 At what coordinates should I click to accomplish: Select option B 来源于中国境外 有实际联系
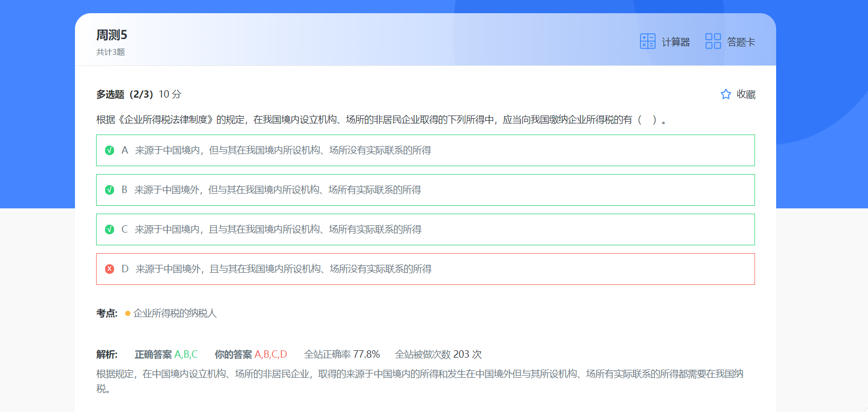[278, 190]
